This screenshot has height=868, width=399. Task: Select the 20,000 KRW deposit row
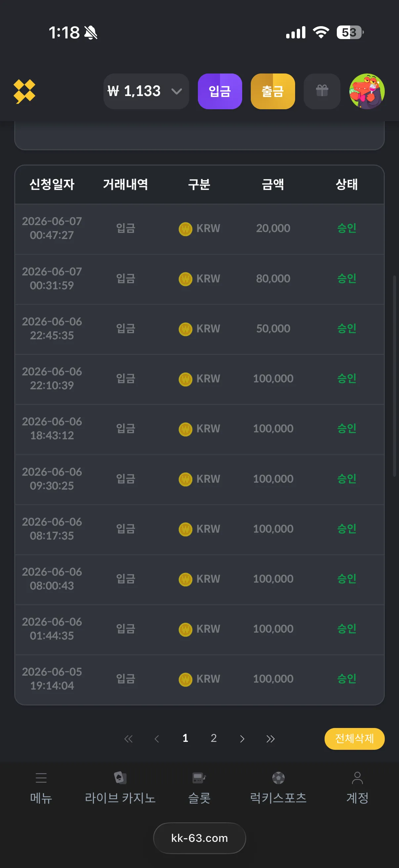point(199,229)
